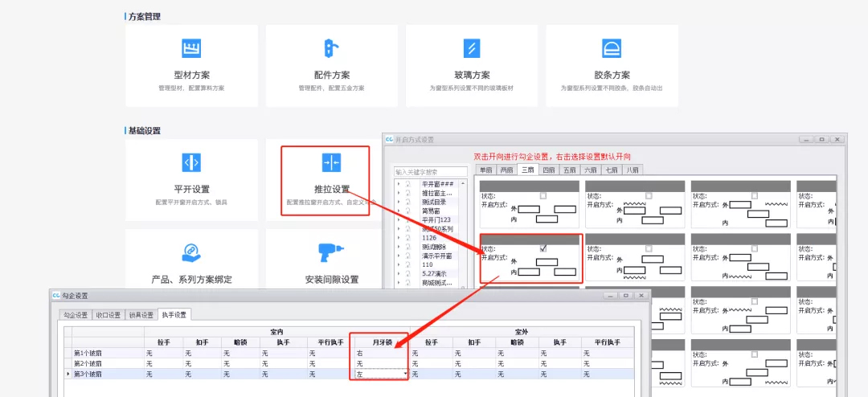Viewport: 868px width, 397px height.
Task: Click the tree list scroll-up arrow
Action: tap(465, 182)
